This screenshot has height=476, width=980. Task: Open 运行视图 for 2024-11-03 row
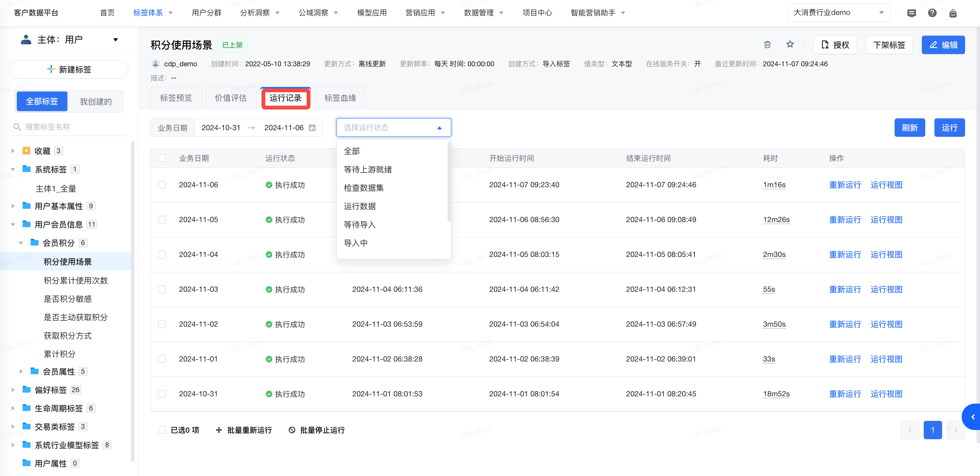pos(886,290)
